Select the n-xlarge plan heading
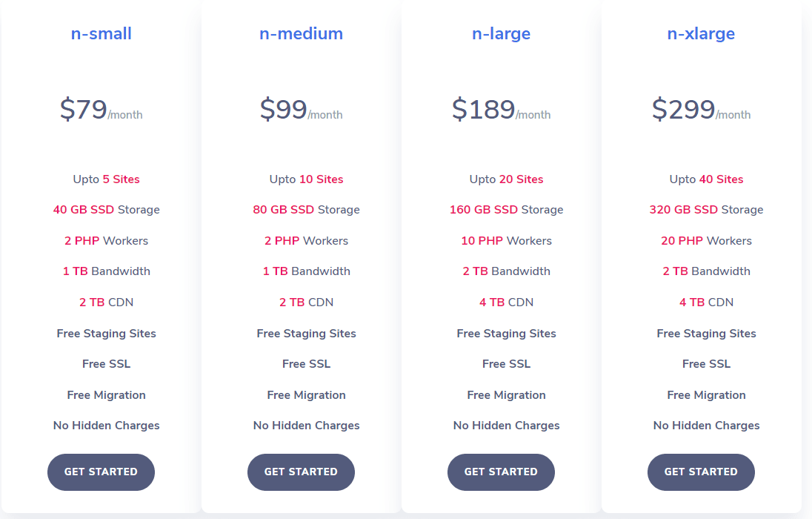This screenshot has height=519, width=812. coord(701,33)
